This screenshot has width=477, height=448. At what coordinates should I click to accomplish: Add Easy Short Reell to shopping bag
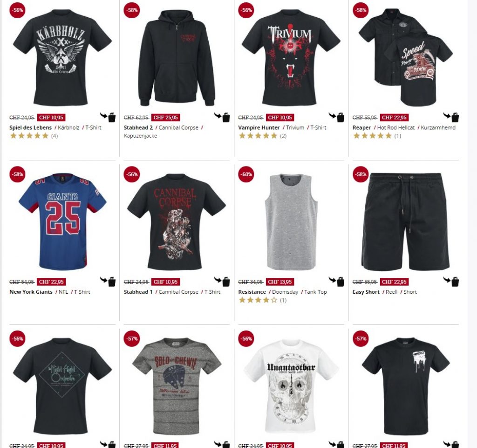[x=451, y=281]
